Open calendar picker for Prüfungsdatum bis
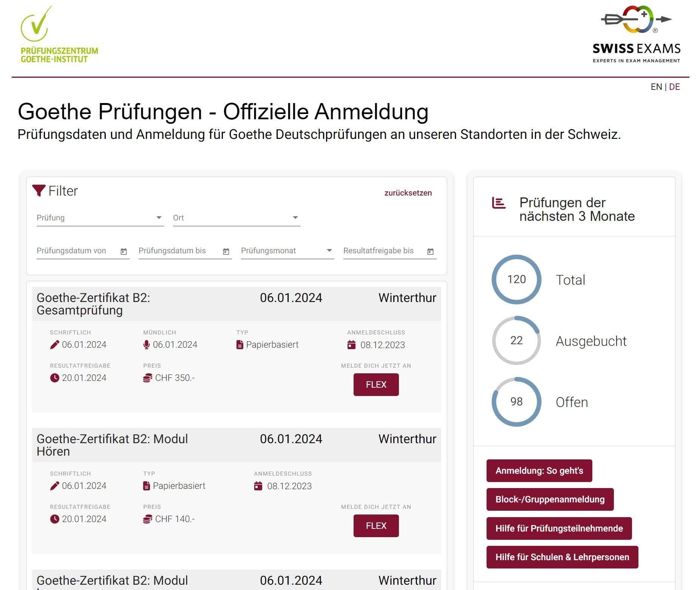 [x=226, y=251]
